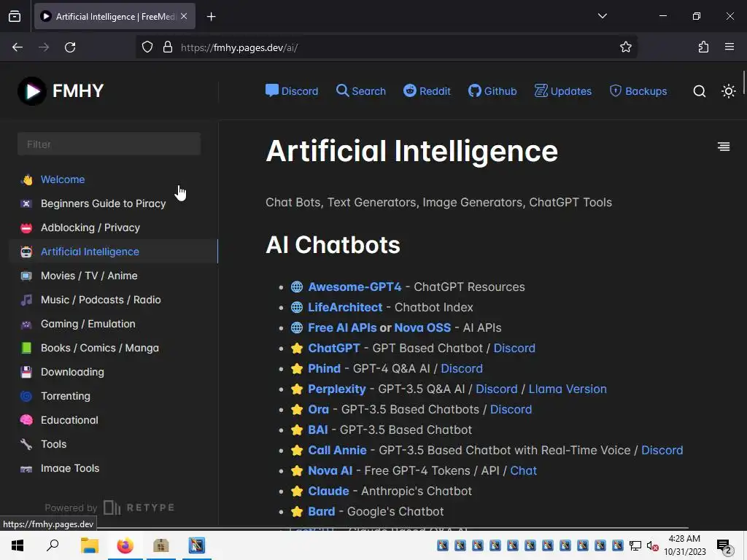Open the Ora link
Screen dimensions: 747x560
pyautogui.click(x=318, y=410)
